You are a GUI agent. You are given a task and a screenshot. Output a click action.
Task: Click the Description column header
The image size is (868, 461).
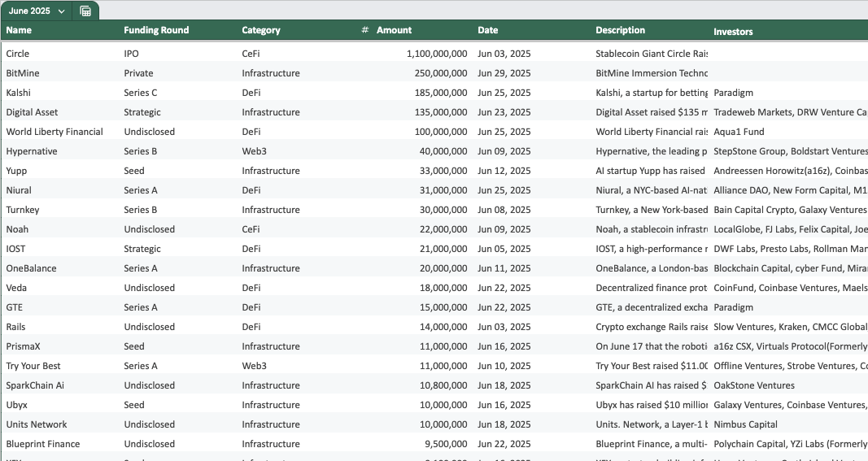620,30
